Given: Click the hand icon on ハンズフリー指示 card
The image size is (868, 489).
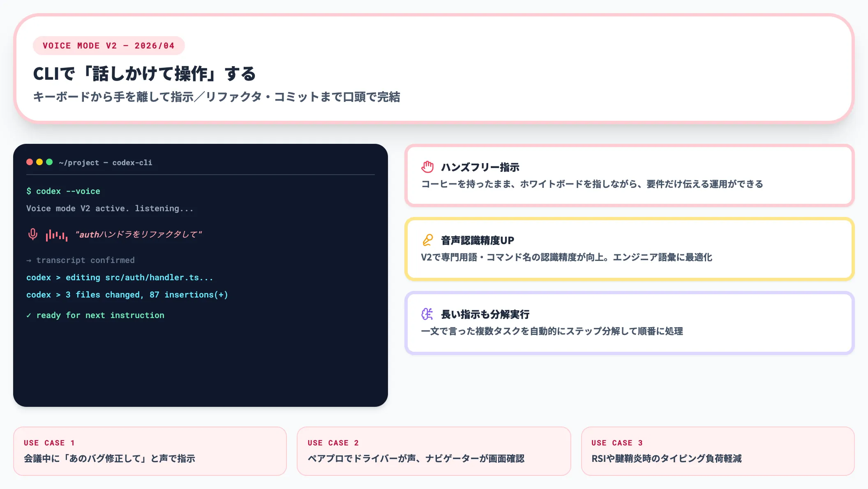Looking at the screenshot, I should click(x=428, y=166).
